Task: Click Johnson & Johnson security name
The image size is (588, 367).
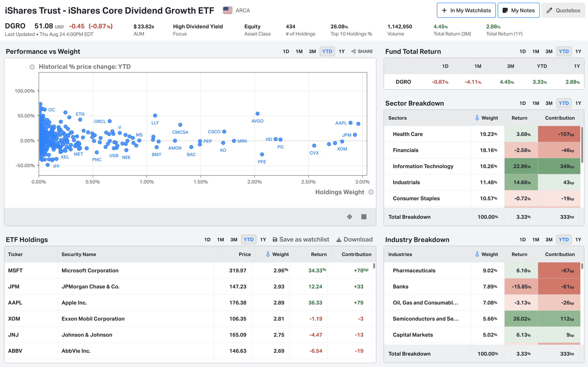Action: tap(87, 335)
